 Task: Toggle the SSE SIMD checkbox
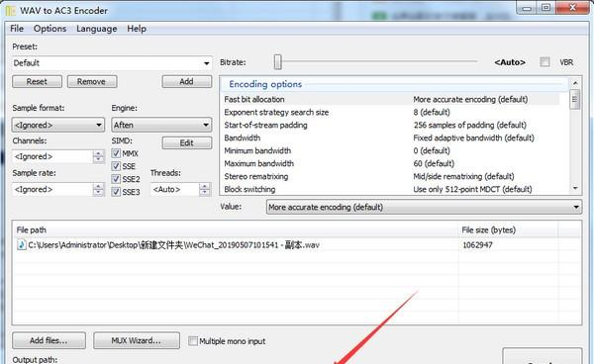click(x=116, y=166)
